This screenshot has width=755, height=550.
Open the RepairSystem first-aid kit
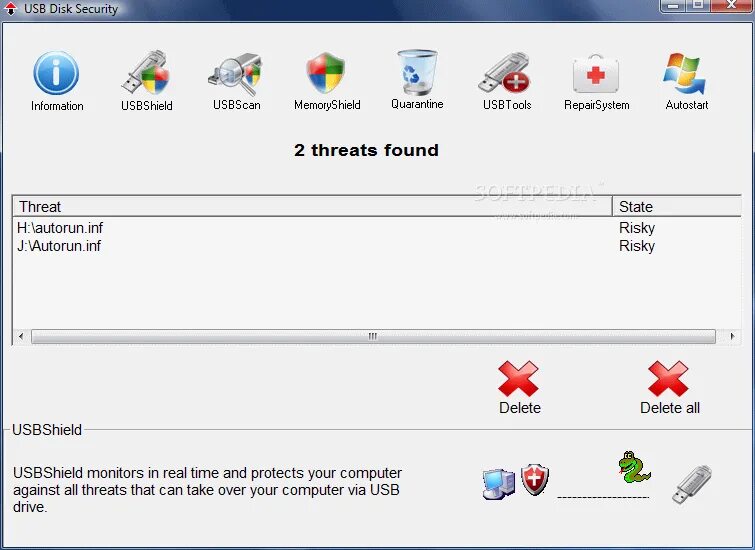pyautogui.click(x=597, y=82)
